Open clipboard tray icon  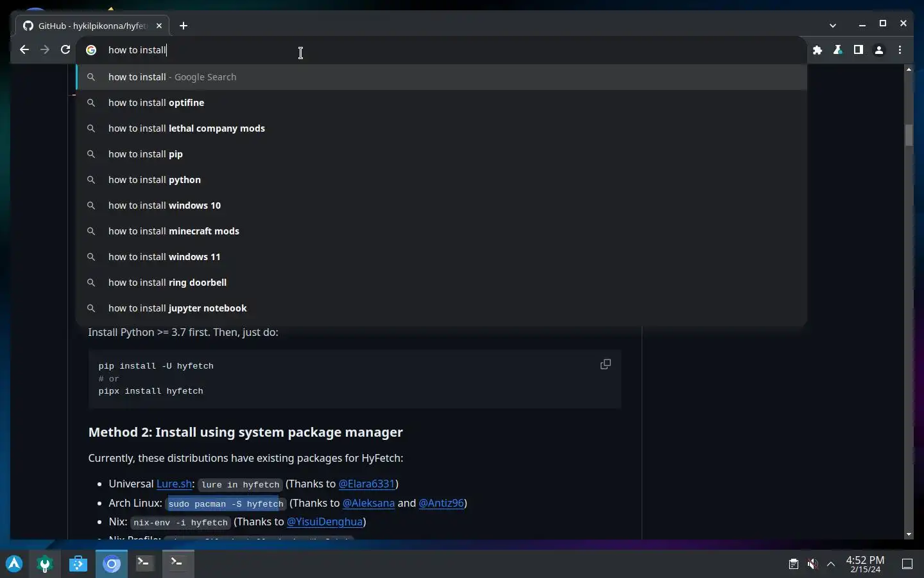(794, 564)
